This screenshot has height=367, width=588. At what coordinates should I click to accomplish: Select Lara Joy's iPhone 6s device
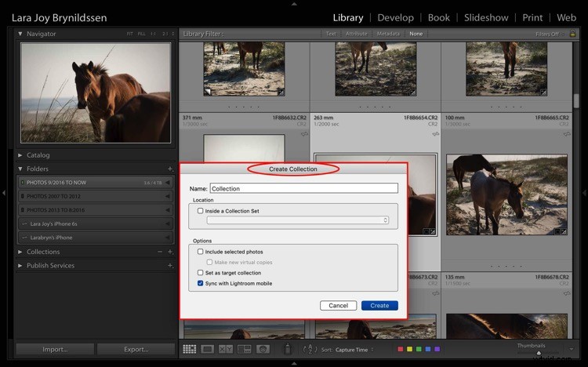pyautogui.click(x=96, y=223)
